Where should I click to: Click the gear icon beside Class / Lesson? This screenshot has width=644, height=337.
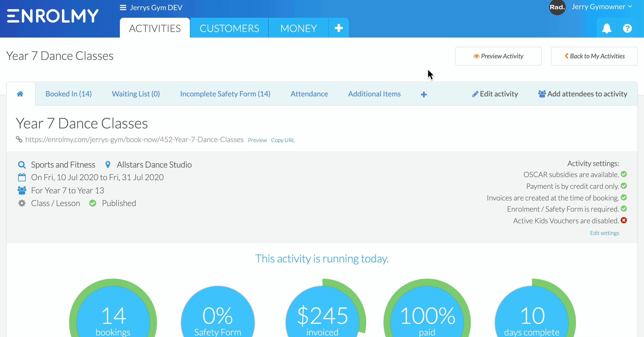pos(22,203)
